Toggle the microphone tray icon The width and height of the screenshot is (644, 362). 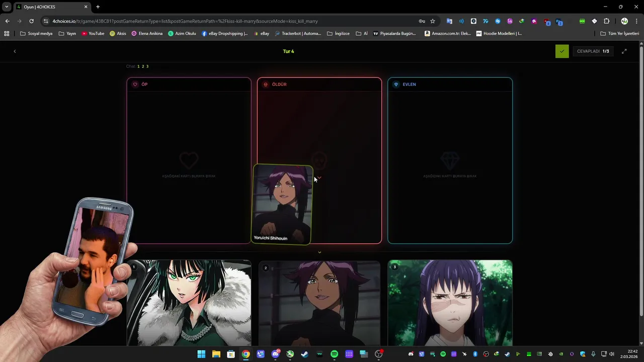click(x=593, y=354)
